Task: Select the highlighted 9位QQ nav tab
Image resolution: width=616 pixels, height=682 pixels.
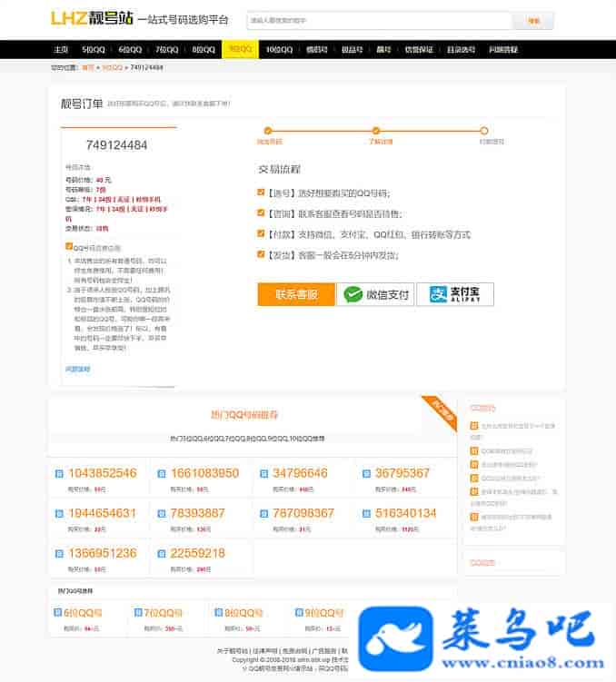Action: click(x=240, y=49)
